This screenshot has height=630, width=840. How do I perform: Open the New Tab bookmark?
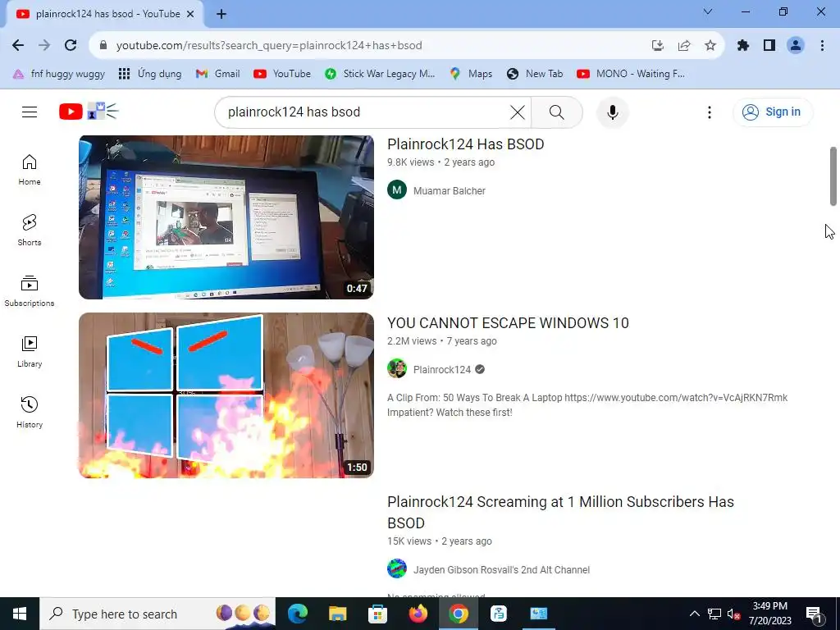coord(535,74)
